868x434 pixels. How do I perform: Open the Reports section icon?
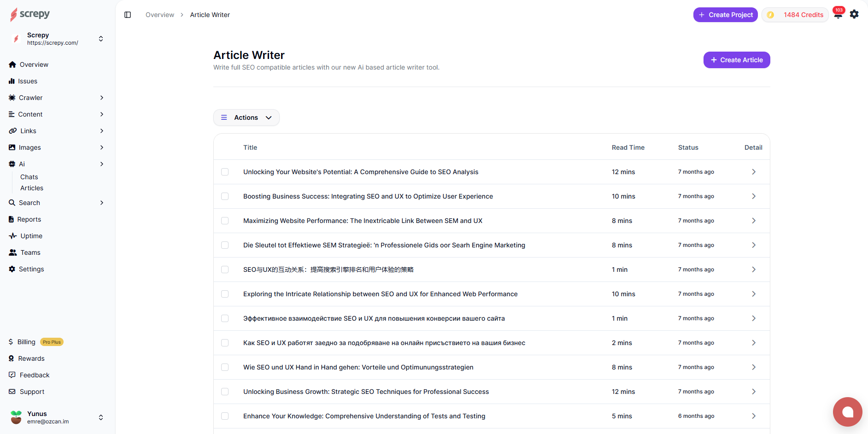tap(12, 219)
